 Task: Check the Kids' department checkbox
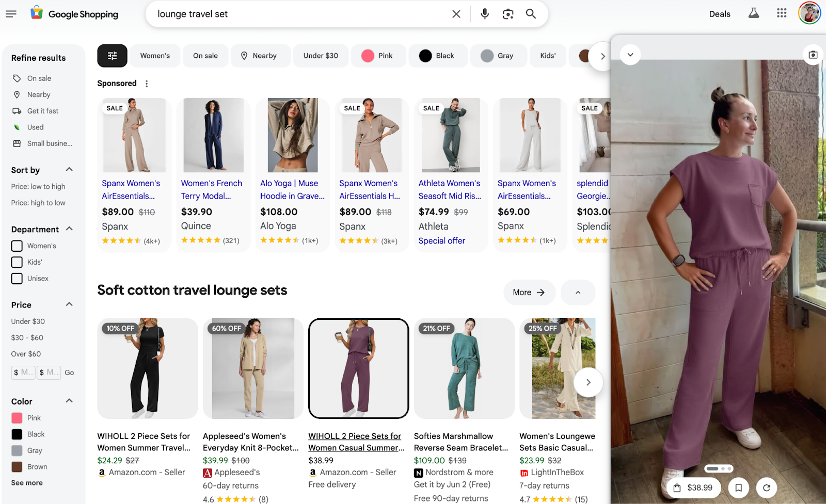coord(16,262)
